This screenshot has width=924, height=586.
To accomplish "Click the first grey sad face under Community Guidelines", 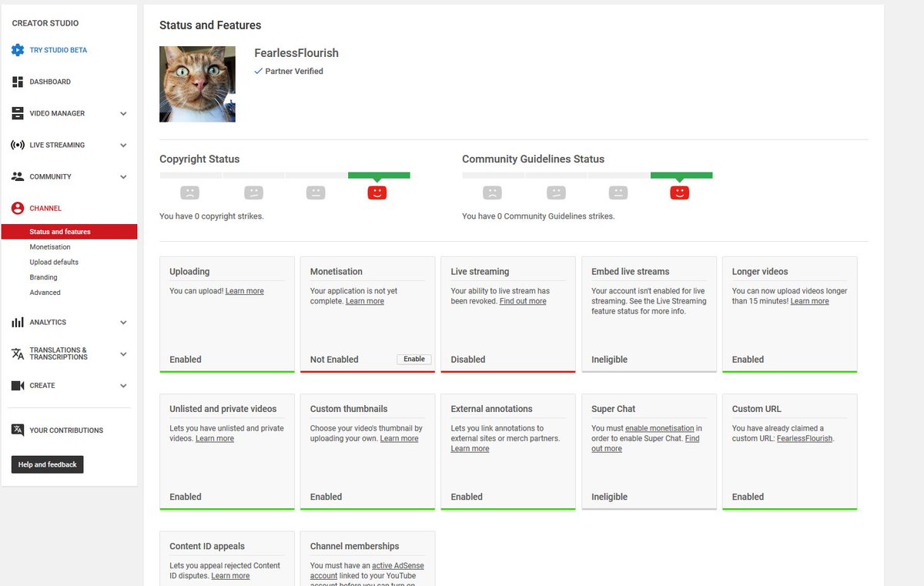I will pyautogui.click(x=493, y=193).
